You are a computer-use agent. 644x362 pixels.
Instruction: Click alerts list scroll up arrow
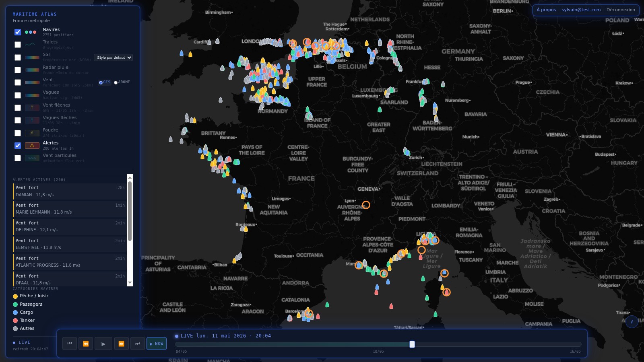(x=130, y=177)
